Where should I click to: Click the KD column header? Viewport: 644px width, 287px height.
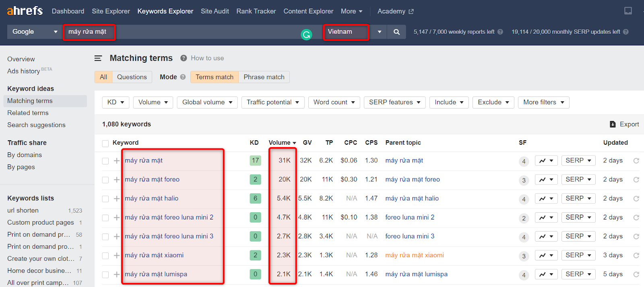(254, 143)
